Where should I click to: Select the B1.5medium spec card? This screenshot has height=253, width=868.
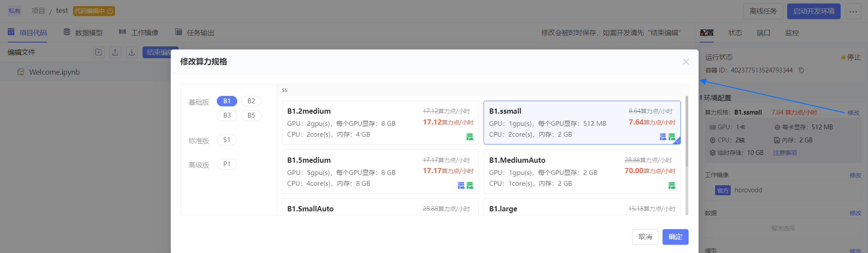pos(380,171)
